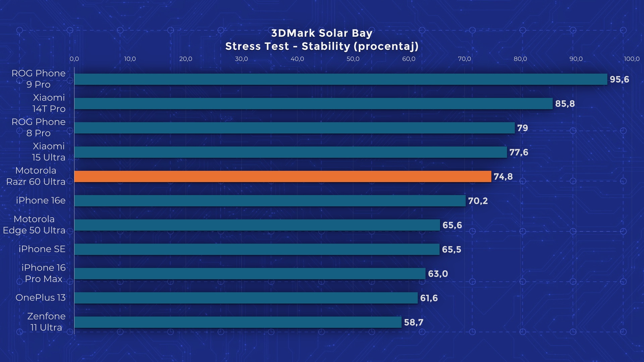Select the 95,6 value label
Screen dimensions: 644x362
(x=619, y=79)
